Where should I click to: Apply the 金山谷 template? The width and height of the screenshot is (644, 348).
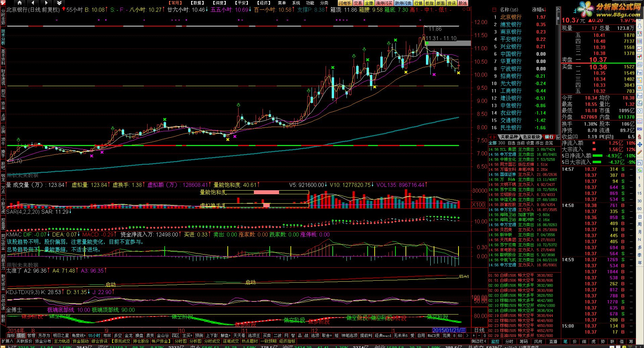pyautogui.click(x=163, y=335)
